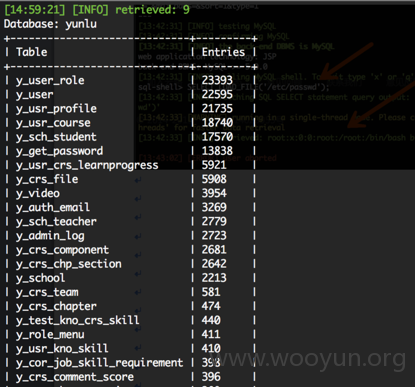The image size is (415, 387).
Task: Click entry count 3954
Action: (x=214, y=193)
